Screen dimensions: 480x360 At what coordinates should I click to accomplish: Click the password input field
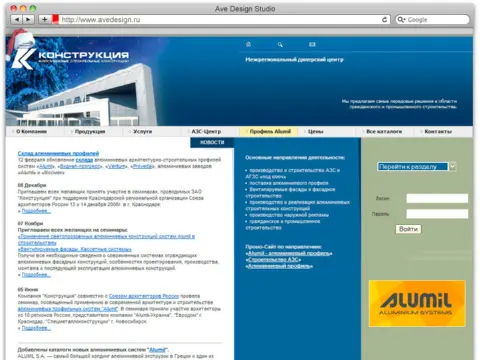click(437, 214)
